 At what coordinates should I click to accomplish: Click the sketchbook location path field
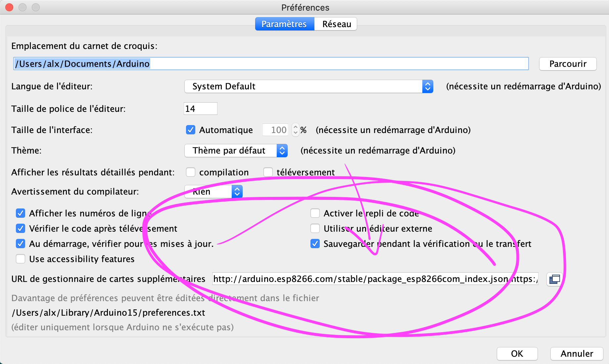[271, 64]
